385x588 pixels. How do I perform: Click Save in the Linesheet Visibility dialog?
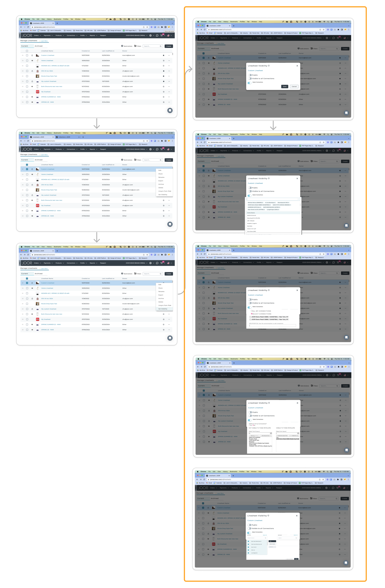click(x=284, y=86)
